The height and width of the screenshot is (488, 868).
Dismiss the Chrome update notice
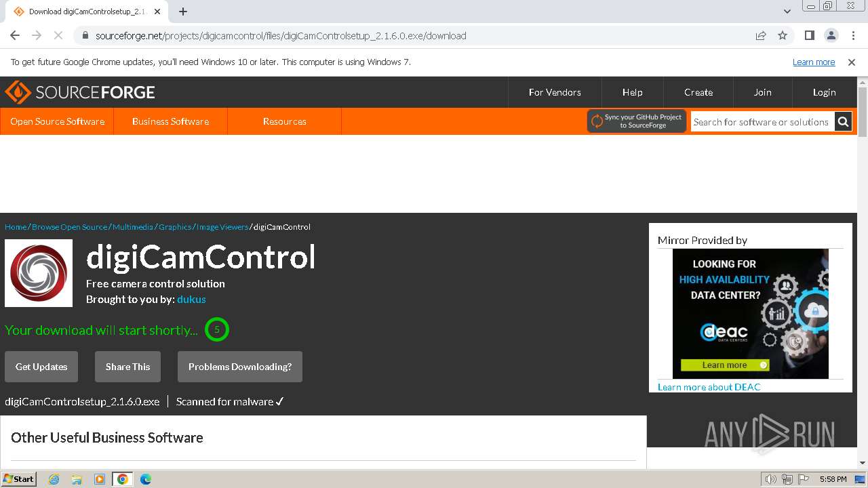pyautogui.click(x=852, y=62)
